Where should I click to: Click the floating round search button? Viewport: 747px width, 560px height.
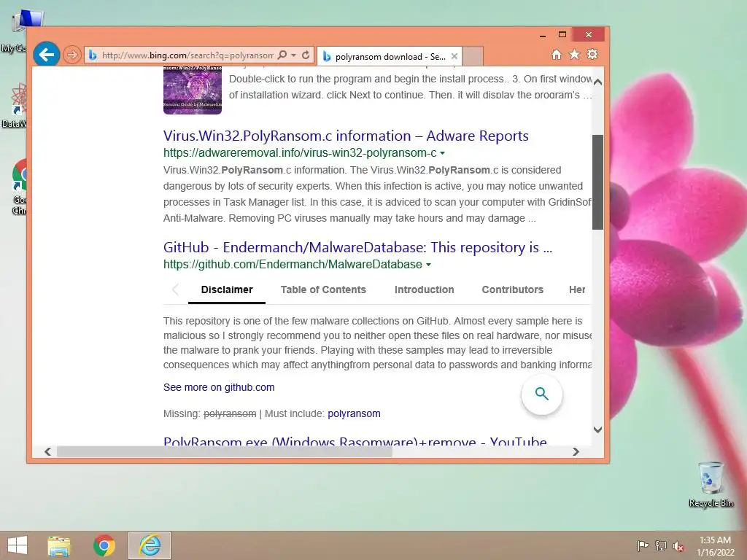(x=542, y=394)
